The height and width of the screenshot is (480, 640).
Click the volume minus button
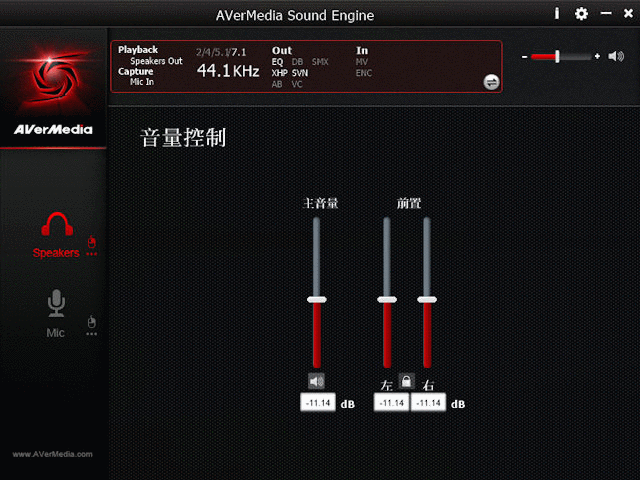tap(524, 57)
